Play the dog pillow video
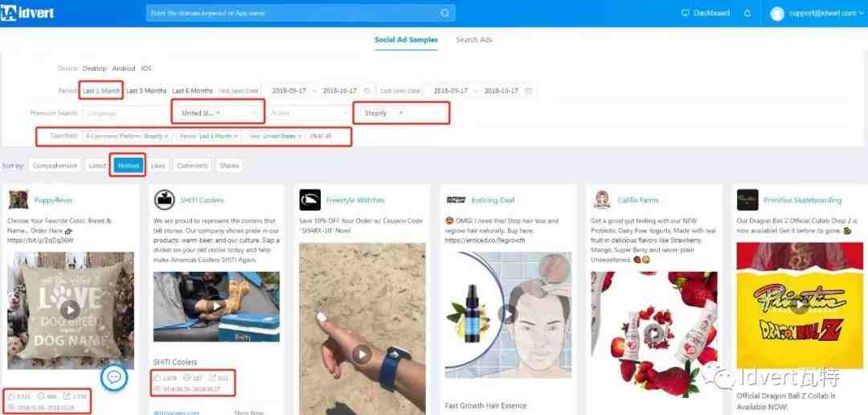Image resolution: width=868 pixels, height=415 pixels. (70, 309)
